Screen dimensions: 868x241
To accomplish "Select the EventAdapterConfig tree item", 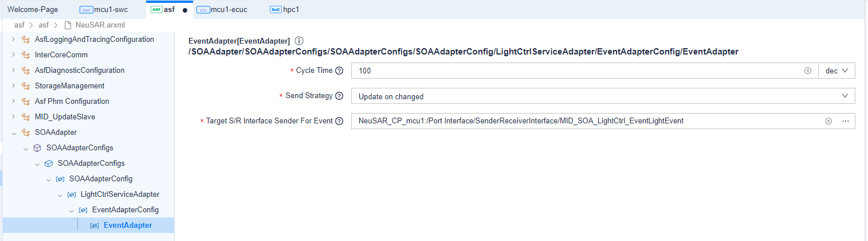I will (125, 210).
